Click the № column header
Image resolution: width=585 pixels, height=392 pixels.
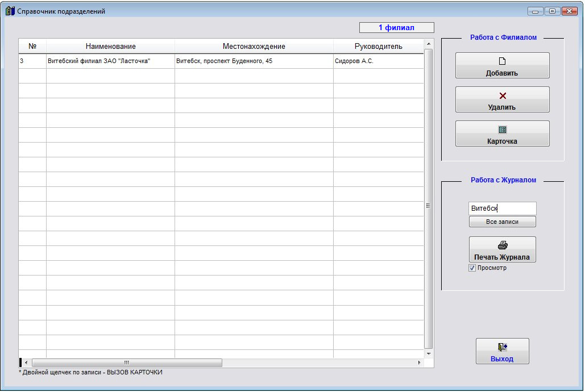coord(32,47)
